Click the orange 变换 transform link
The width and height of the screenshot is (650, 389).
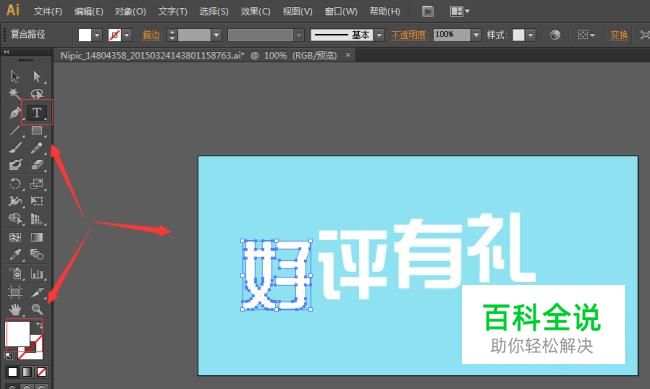point(618,35)
